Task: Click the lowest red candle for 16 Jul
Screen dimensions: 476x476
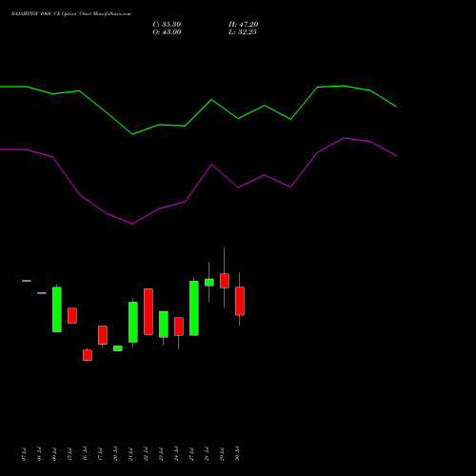Action: 88,355
